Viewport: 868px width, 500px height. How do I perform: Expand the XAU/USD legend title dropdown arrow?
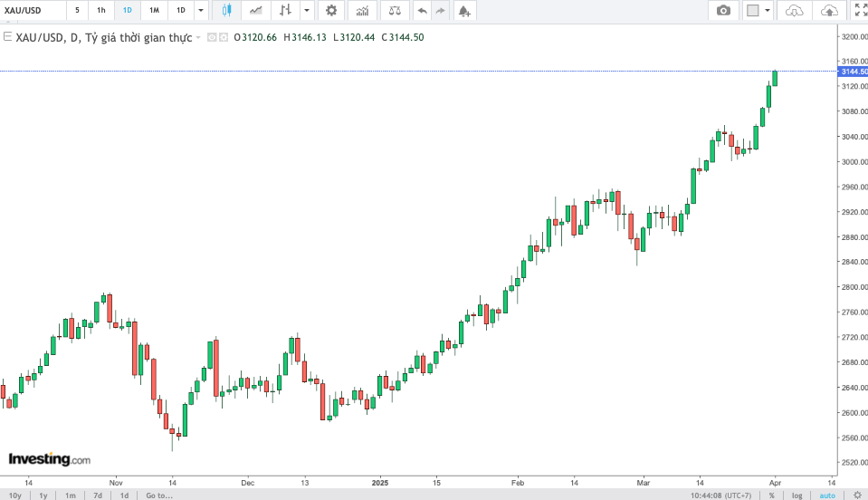pyautogui.click(x=198, y=38)
